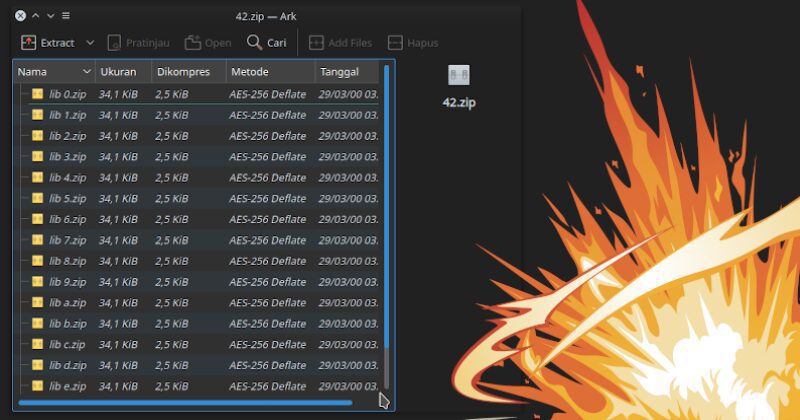Click the Hapus delete button
This screenshot has width=800, height=420.
pos(413,43)
